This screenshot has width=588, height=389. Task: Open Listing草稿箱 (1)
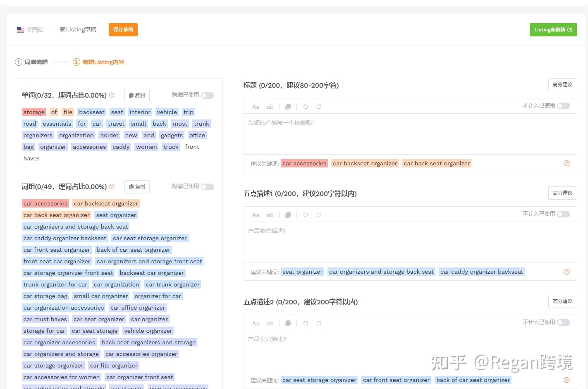tap(553, 29)
